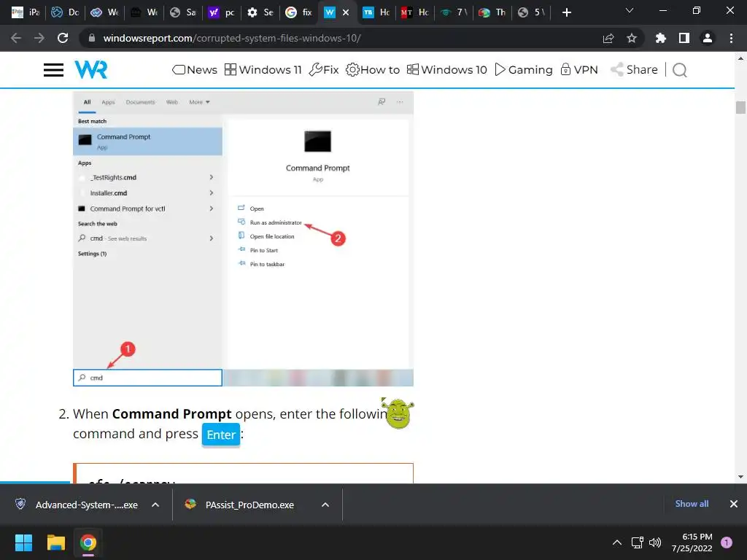Click the Command Prompt tutorial screenshot

243,238
